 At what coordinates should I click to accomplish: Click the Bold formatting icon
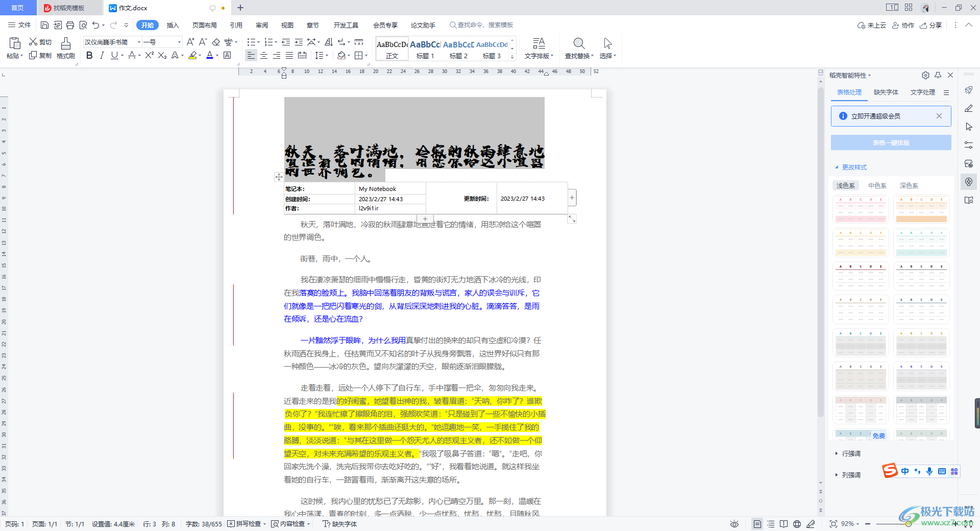coord(89,55)
